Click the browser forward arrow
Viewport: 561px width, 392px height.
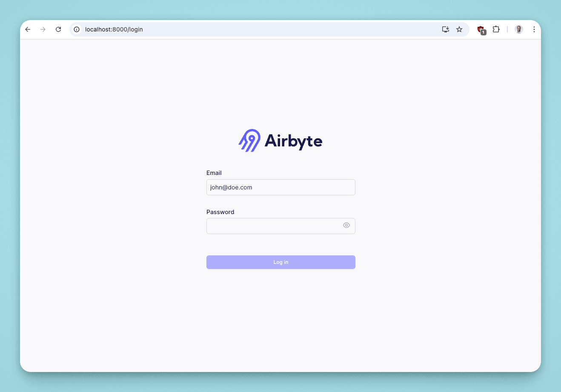coord(43,29)
